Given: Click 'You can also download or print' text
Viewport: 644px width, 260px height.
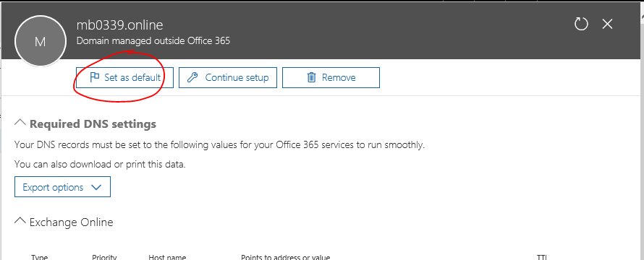Looking at the screenshot, I should 100,165.
